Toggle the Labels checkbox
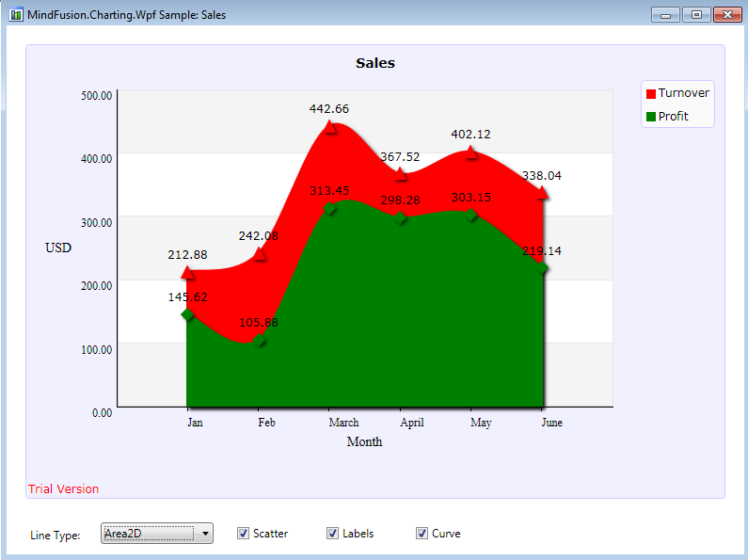The width and height of the screenshot is (748, 560). click(x=333, y=534)
